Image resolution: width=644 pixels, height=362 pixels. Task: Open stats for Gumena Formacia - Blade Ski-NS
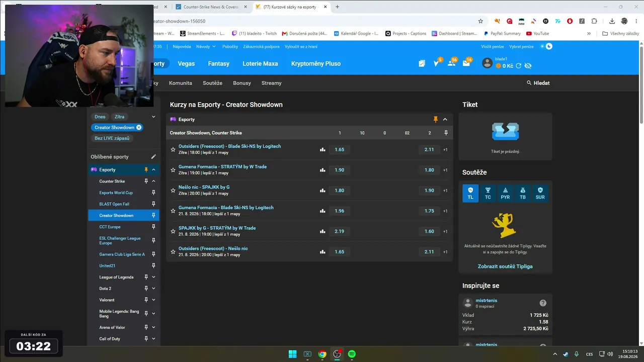[323, 211]
